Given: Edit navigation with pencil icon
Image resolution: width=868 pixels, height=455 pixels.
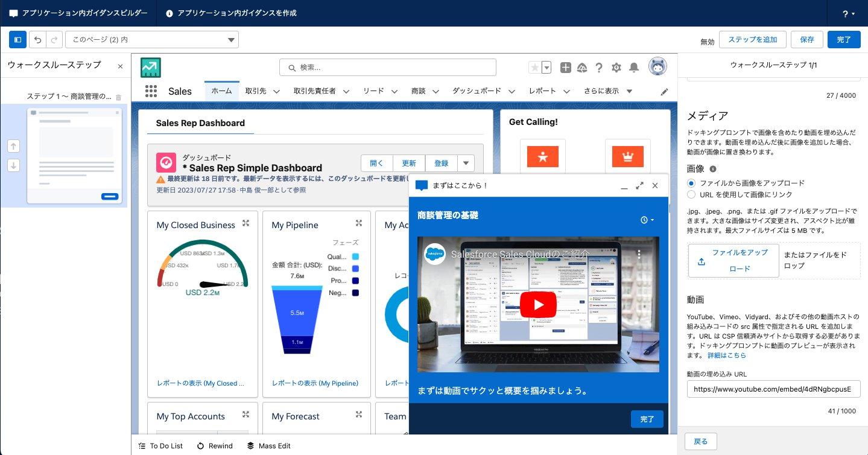Looking at the screenshot, I should (x=665, y=92).
